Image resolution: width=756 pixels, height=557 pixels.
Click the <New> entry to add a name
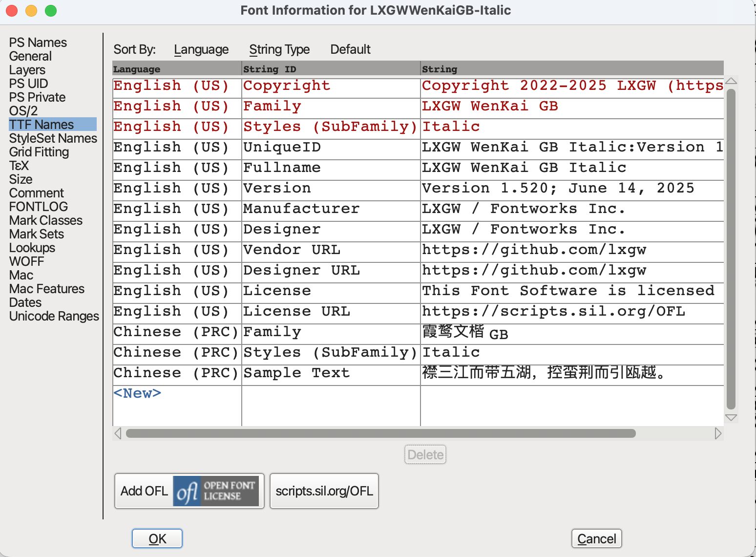(137, 393)
